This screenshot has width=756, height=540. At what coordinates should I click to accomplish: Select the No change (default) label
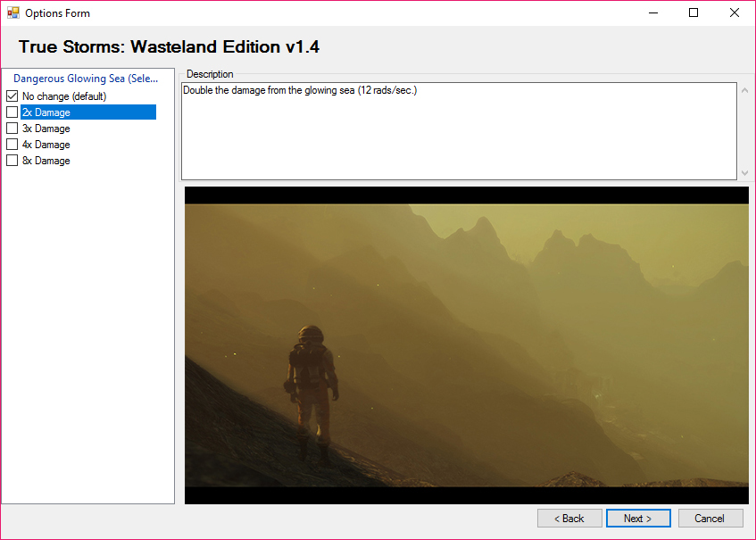point(64,96)
